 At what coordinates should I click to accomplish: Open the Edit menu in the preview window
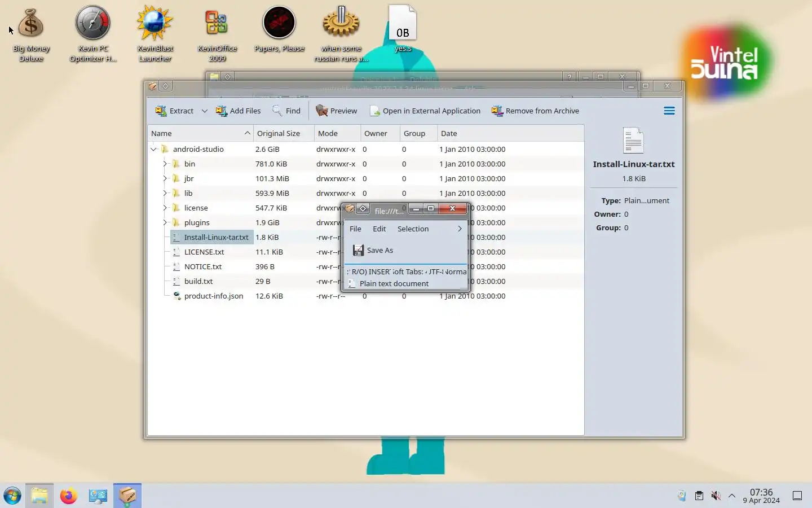coord(379,229)
